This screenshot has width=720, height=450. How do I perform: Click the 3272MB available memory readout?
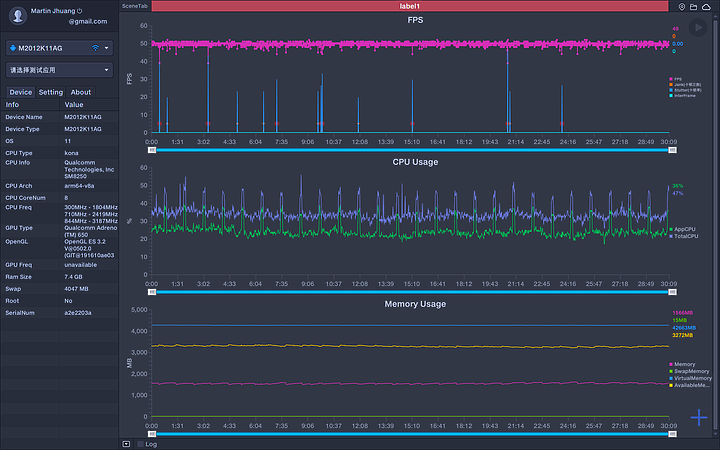[682, 335]
